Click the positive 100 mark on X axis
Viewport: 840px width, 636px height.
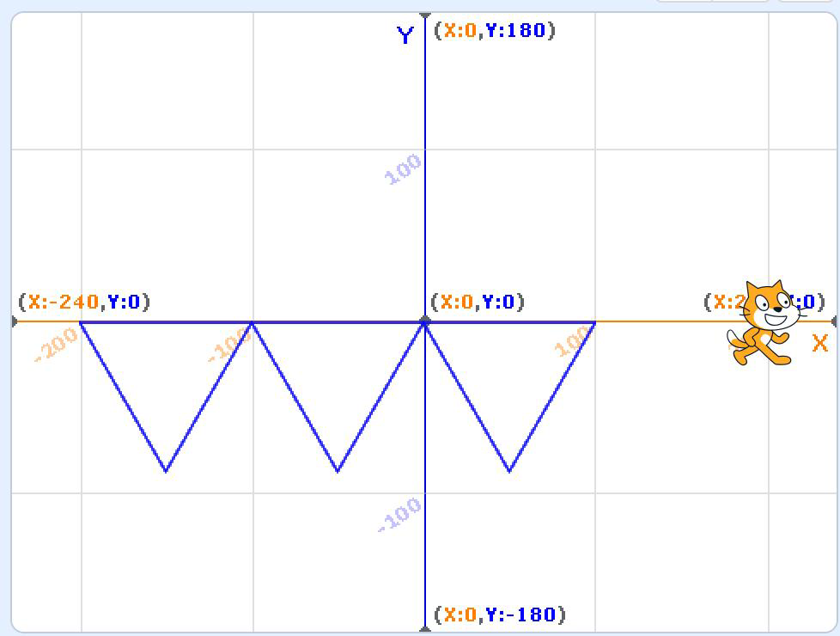572,344
